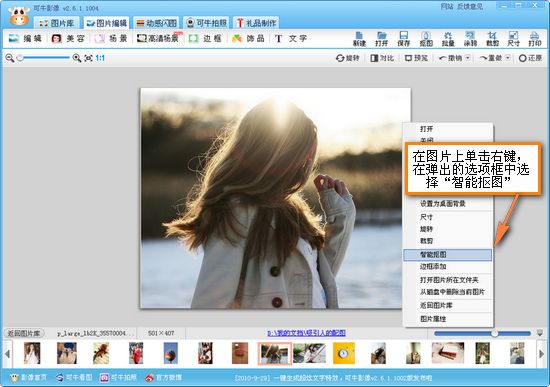Choose 从磁盘中删除当前图片 in the context menu
This screenshot has height=387, width=550.
coord(448,292)
